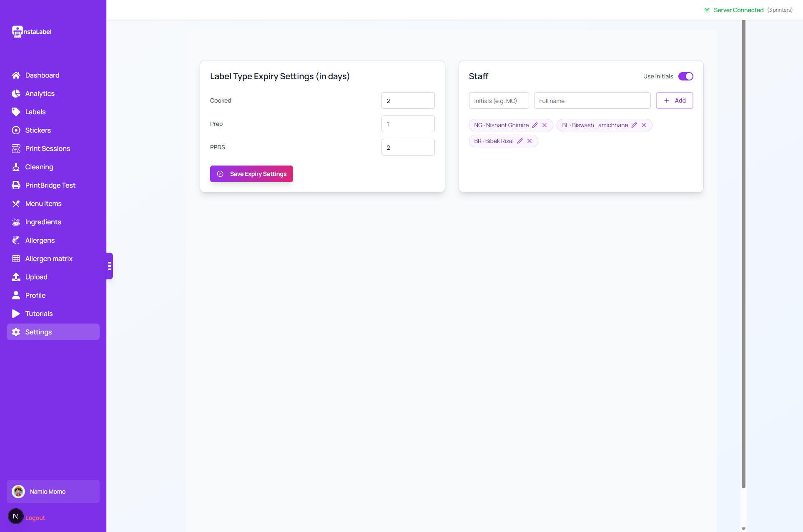Toggle the Use initials switch
Screen dimensions: 803x532
click(685, 76)
